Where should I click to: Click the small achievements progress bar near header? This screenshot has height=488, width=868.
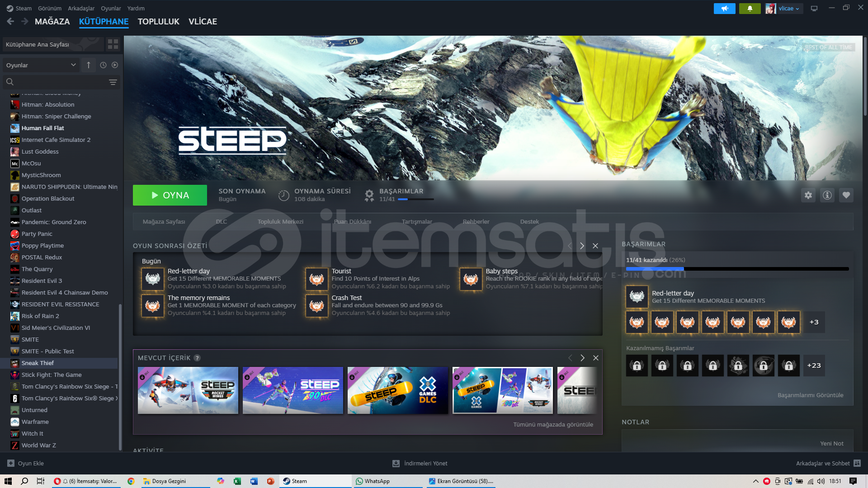point(416,199)
